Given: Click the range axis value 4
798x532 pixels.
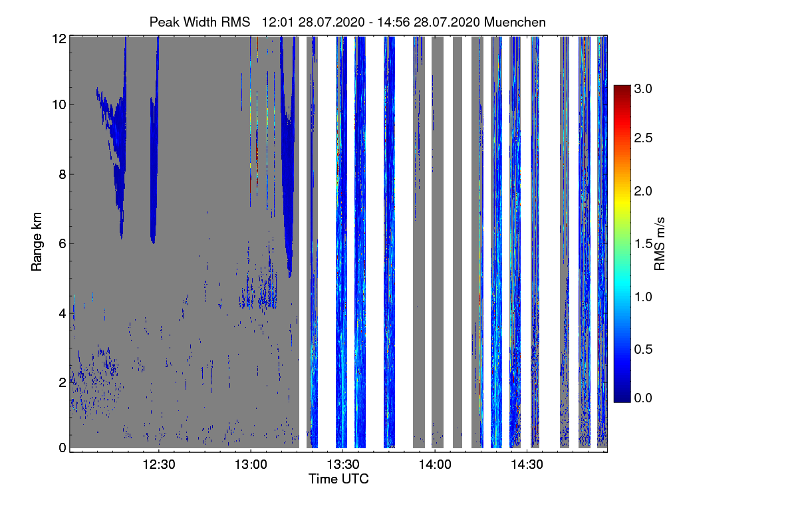Looking at the screenshot, I should pyautogui.click(x=62, y=313).
